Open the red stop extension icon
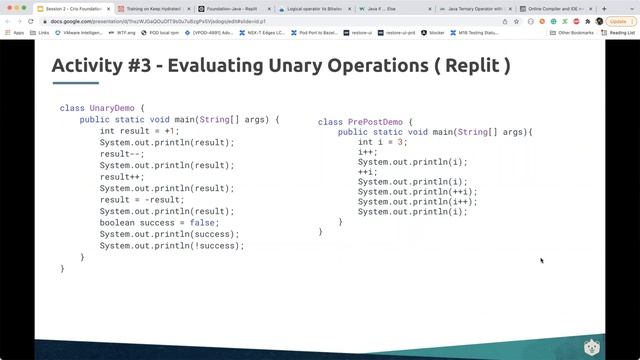 pos(576,21)
